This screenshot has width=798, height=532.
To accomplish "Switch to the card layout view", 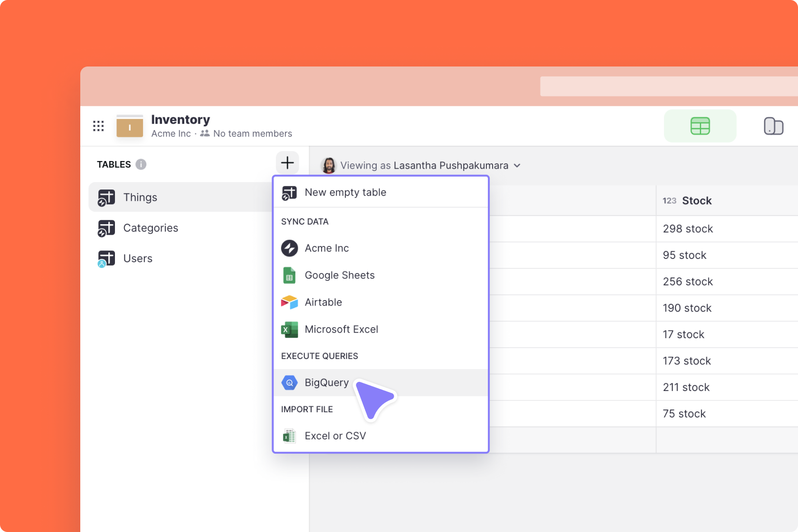I will point(774,126).
